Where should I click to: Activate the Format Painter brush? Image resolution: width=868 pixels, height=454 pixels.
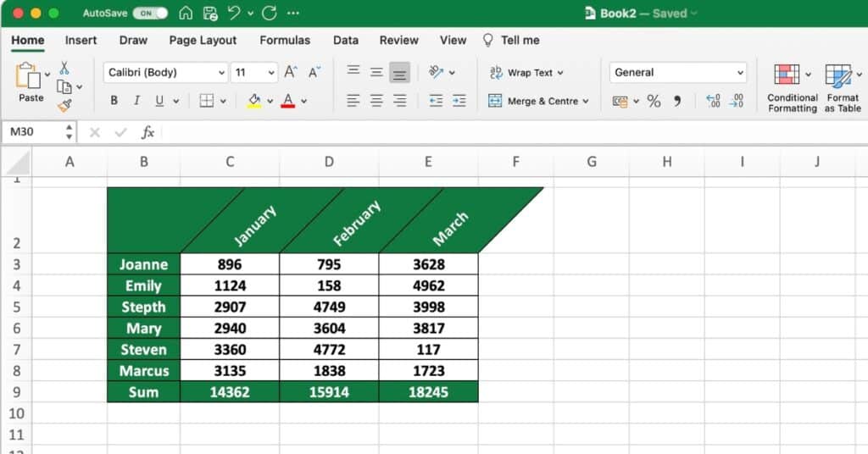pos(64,105)
